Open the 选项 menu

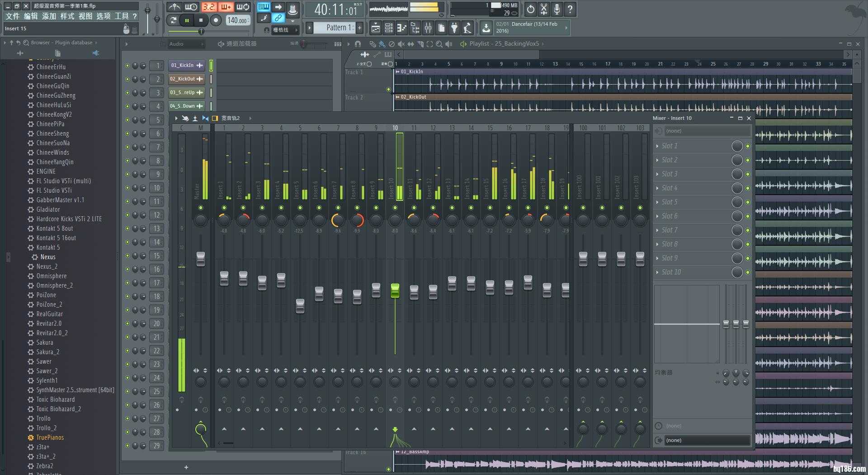(103, 16)
